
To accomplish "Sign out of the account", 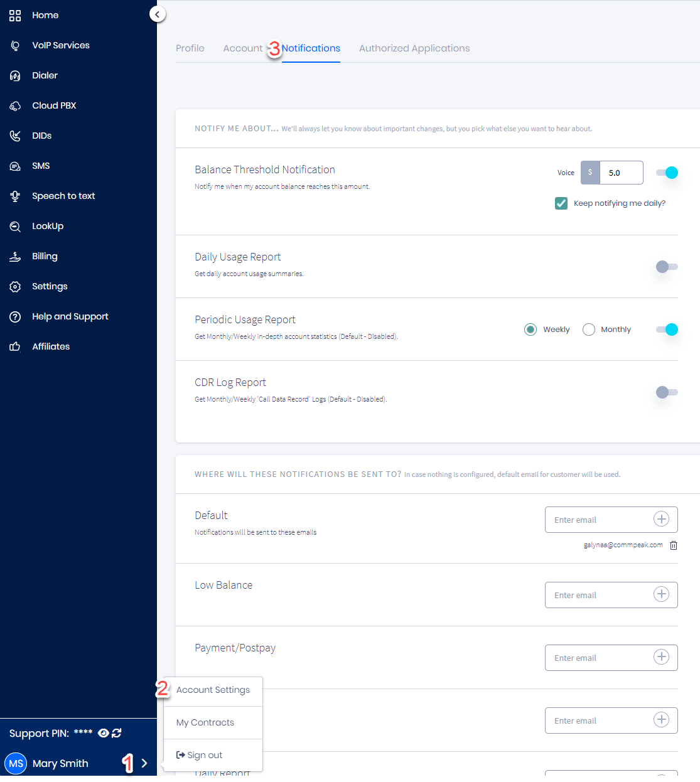I will click(x=203, y=755).
